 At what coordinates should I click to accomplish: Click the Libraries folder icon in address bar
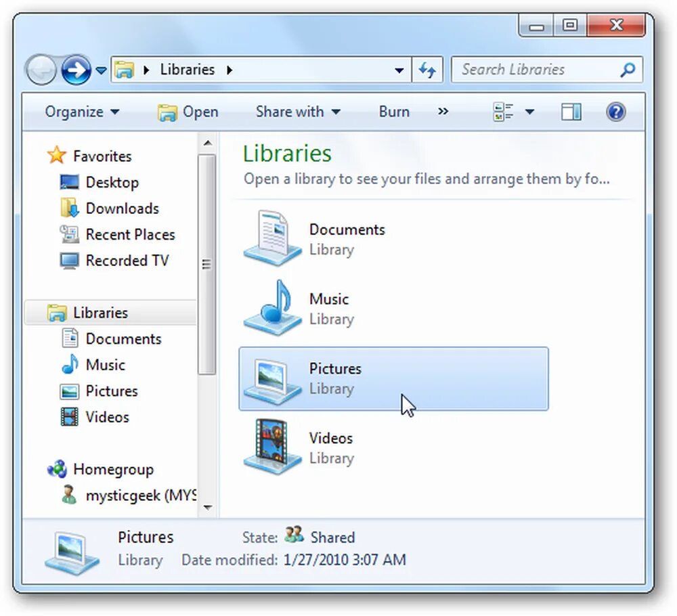point(124,70)
